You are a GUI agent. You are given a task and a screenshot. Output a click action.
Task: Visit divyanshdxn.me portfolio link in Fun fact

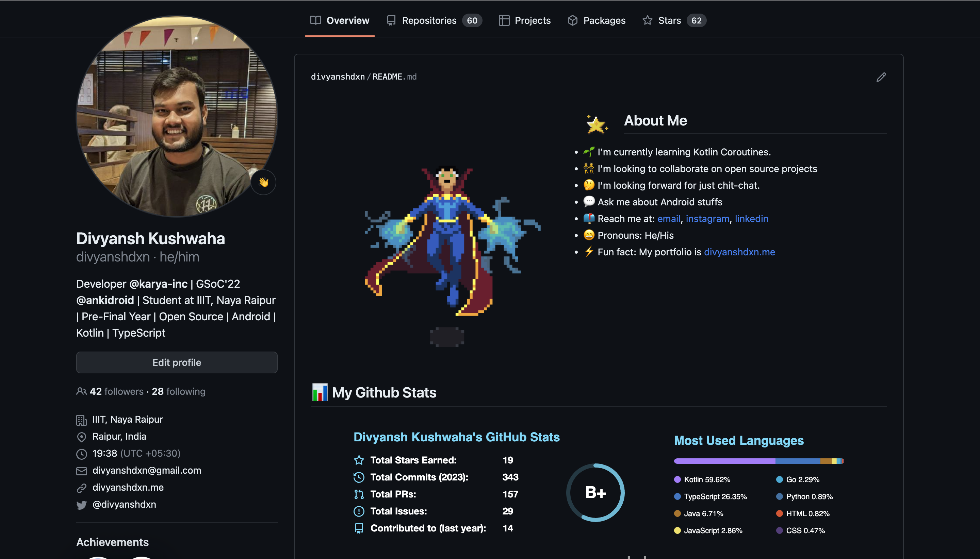(x=739, y=252)
